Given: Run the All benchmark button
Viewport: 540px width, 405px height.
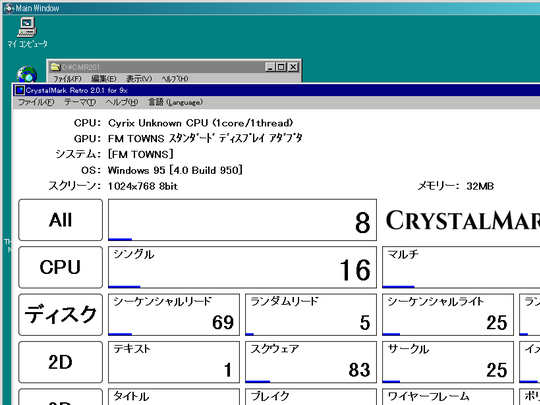Looking at the screenshot, I should click(60, 220).
